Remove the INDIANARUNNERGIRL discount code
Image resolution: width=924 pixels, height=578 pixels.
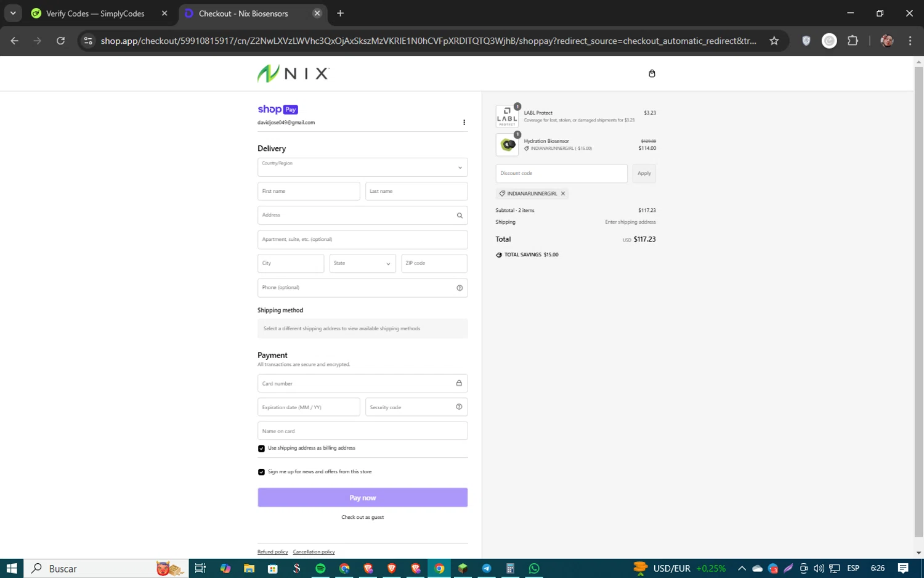tap(563, 193)
